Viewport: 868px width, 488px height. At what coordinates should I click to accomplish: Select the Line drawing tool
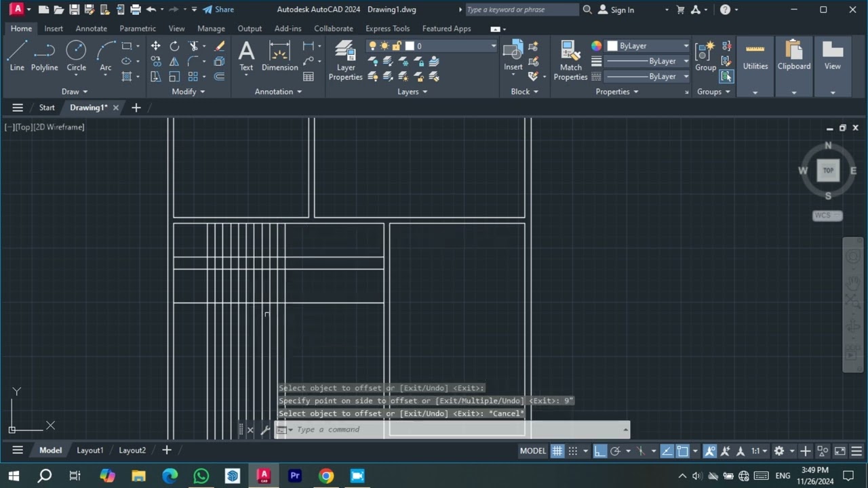click(x=17, y=56)
